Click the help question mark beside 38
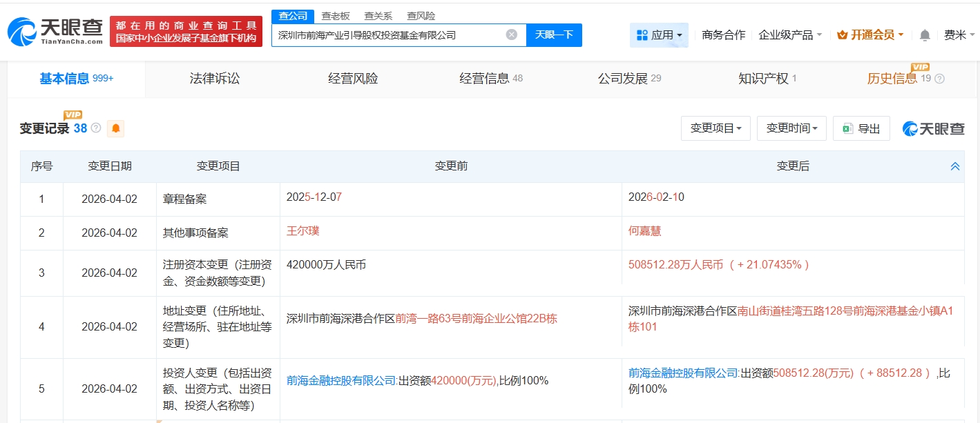 [96, 128]
